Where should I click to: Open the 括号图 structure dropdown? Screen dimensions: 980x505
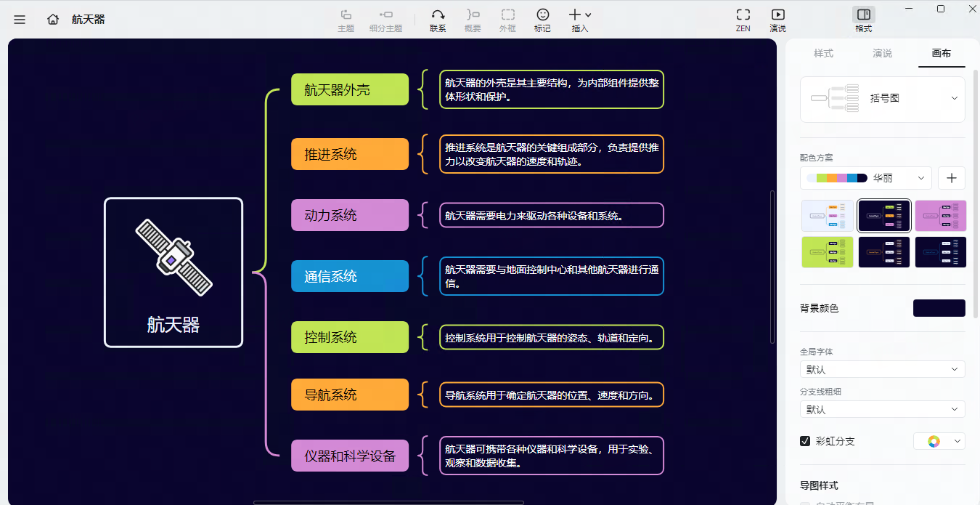(883, 99)
